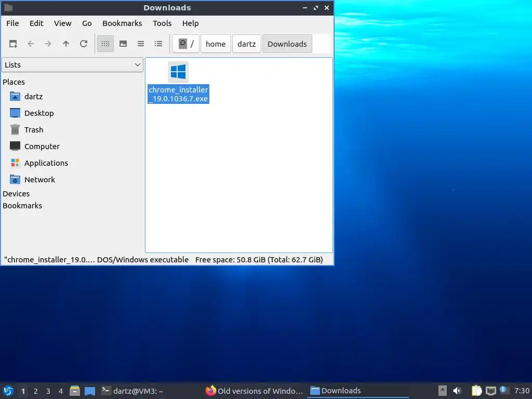Open the File menu
Image resolution: width=532 pixels, height=399 pixels.
[x=12, y=23]
